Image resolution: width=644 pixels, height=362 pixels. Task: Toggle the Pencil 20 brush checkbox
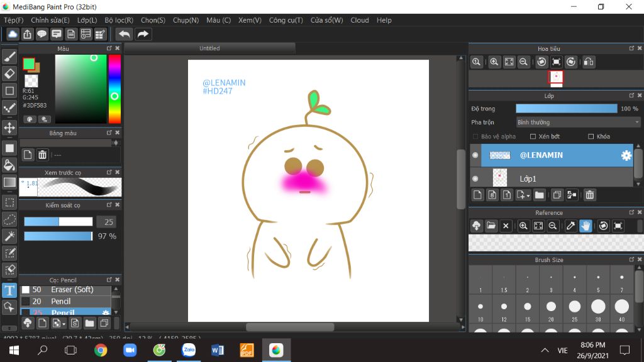coord(25,301)
